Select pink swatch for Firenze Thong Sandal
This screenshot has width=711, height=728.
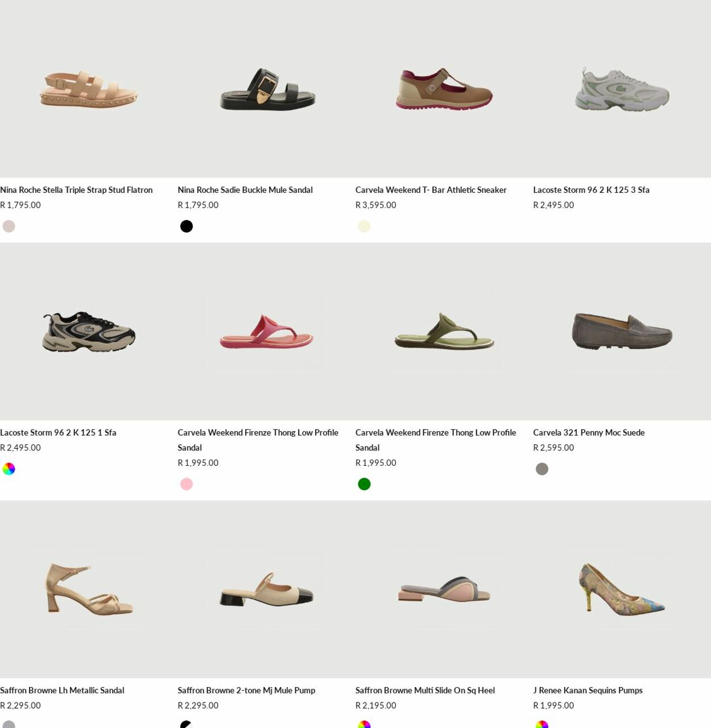[x=187, y=485]
